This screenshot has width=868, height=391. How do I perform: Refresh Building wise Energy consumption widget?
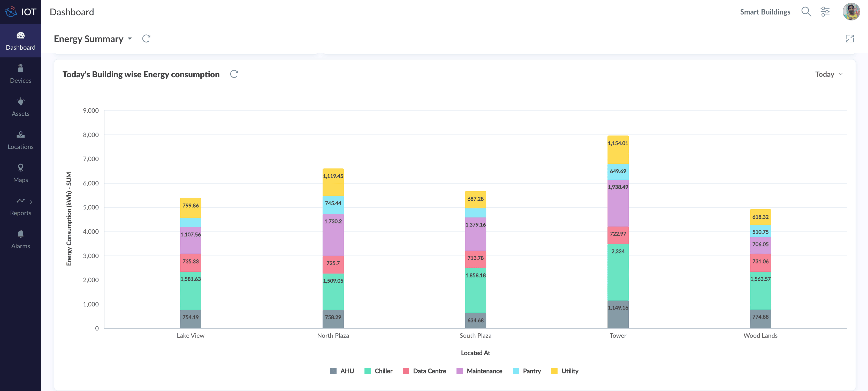tap(234, 74)
